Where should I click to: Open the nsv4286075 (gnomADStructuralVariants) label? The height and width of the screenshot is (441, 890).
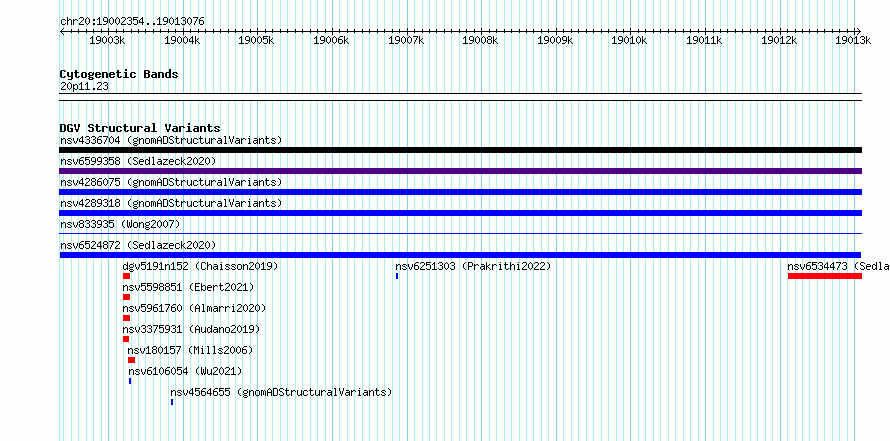click(171, 182)
